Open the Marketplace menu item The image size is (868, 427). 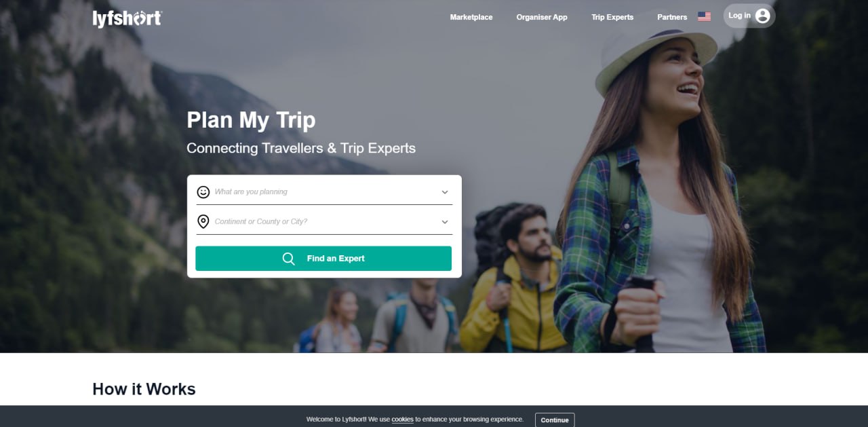(471, 17)
